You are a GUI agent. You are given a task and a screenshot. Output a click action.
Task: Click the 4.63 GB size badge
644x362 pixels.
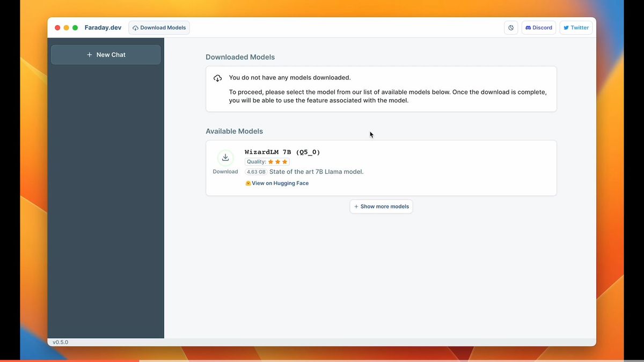click(256, 172)
